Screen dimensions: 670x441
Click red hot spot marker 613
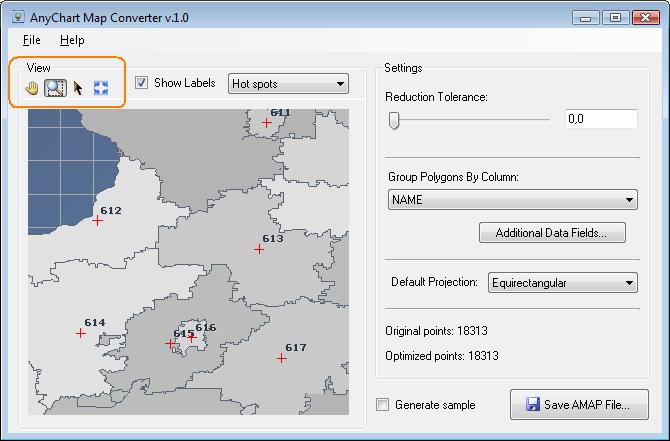259,249
